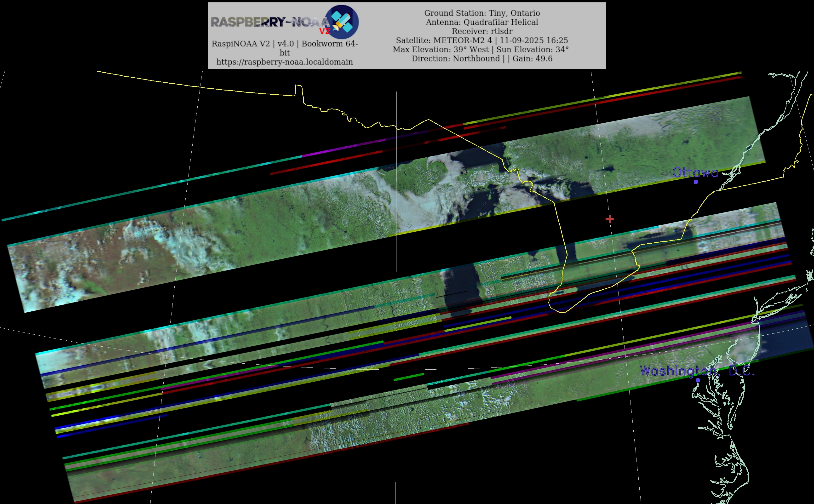Click the RASPBERRY-NOAA logo text
Screen dimensions: 814x504
tap(269, 22)
